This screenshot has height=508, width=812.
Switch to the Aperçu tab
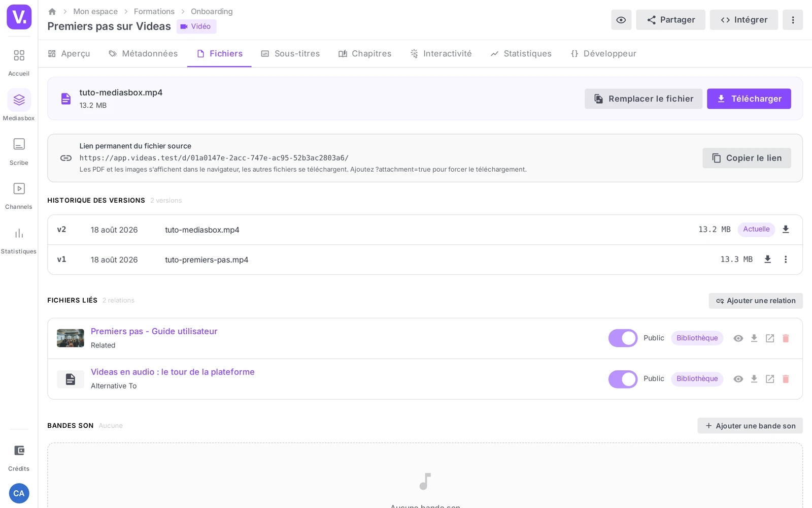click(69, 53)
